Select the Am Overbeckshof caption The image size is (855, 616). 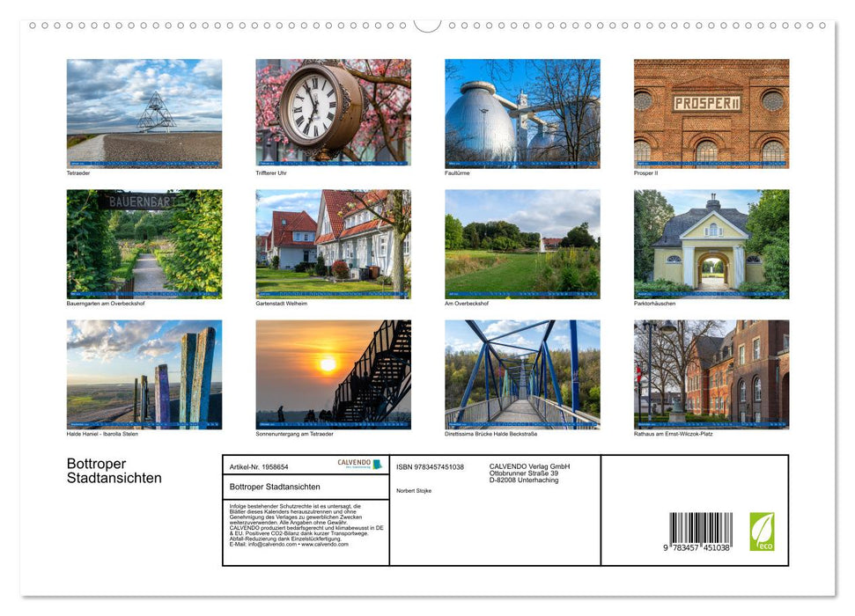pyautogui.click(x=465, y=303)
